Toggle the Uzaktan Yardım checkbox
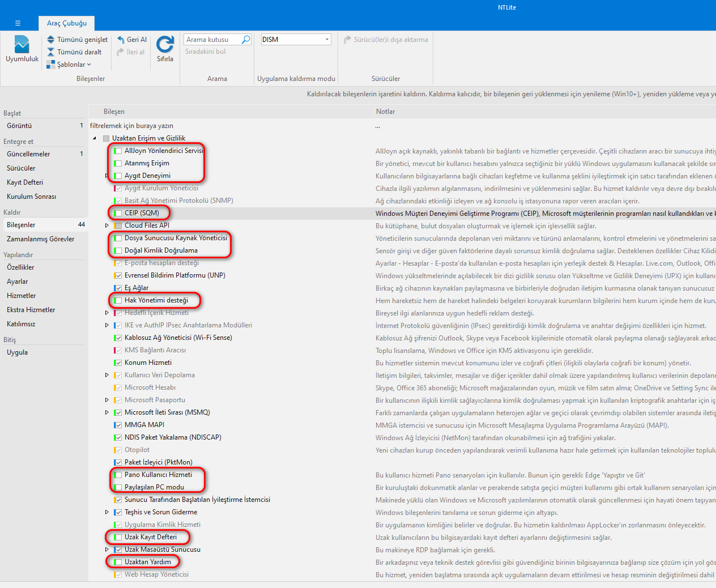This screenshot has width=716, height=588. click(118, 562)
